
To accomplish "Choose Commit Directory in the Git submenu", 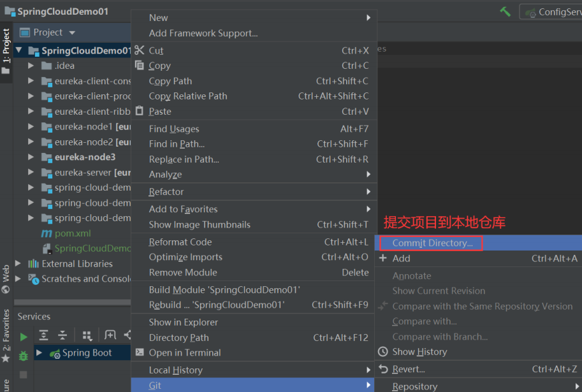I will tap(478, 243).
